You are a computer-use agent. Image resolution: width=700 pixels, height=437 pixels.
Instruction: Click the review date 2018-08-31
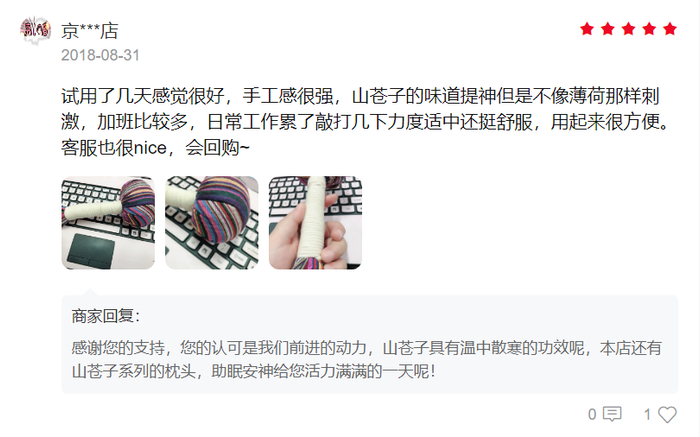100,55
